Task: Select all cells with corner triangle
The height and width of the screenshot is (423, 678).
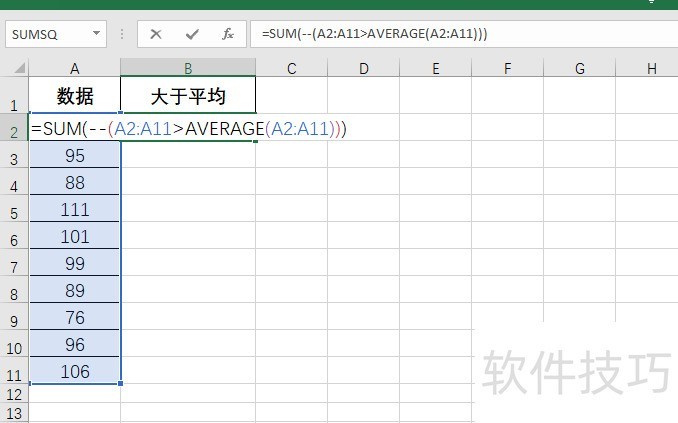Action: point(19,68)
